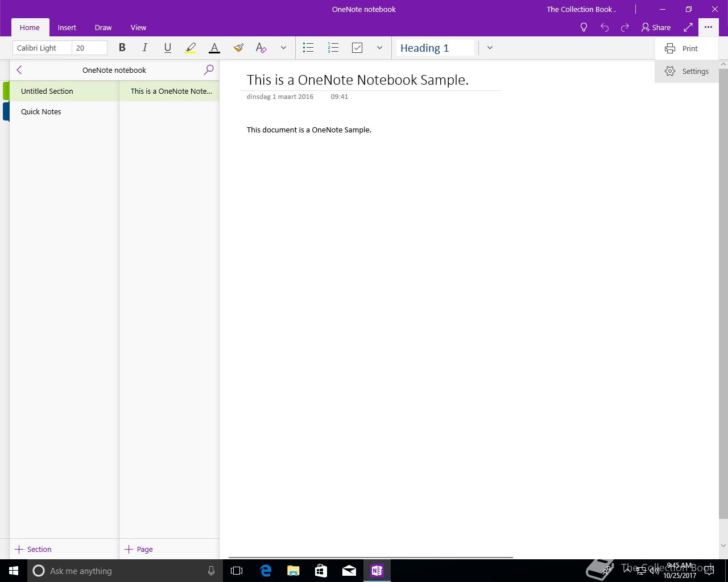Select the format painter brush

[238, 48]
